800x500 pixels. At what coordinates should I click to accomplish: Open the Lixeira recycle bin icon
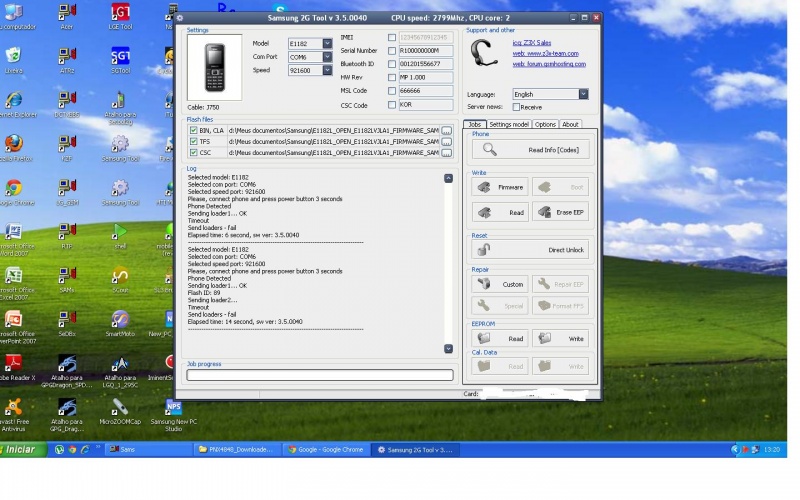pyautogui.click(x=14, y=60)
